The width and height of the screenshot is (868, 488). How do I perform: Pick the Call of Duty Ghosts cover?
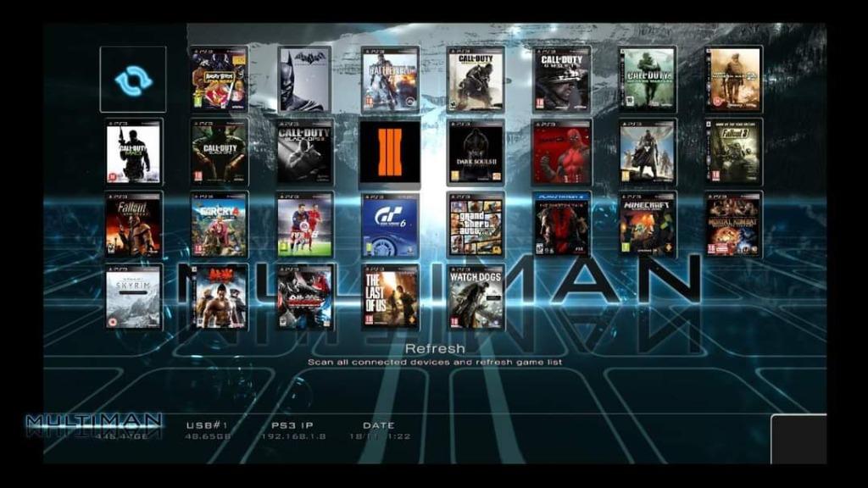[x=561, y=80]
